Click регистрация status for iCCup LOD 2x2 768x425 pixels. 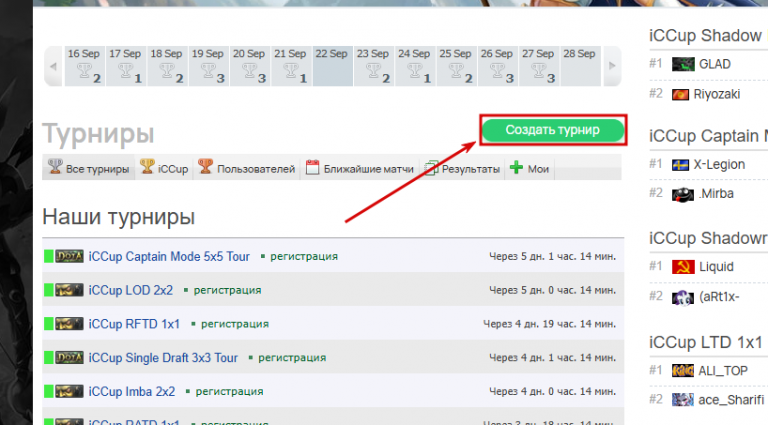(x=228, y=290)
